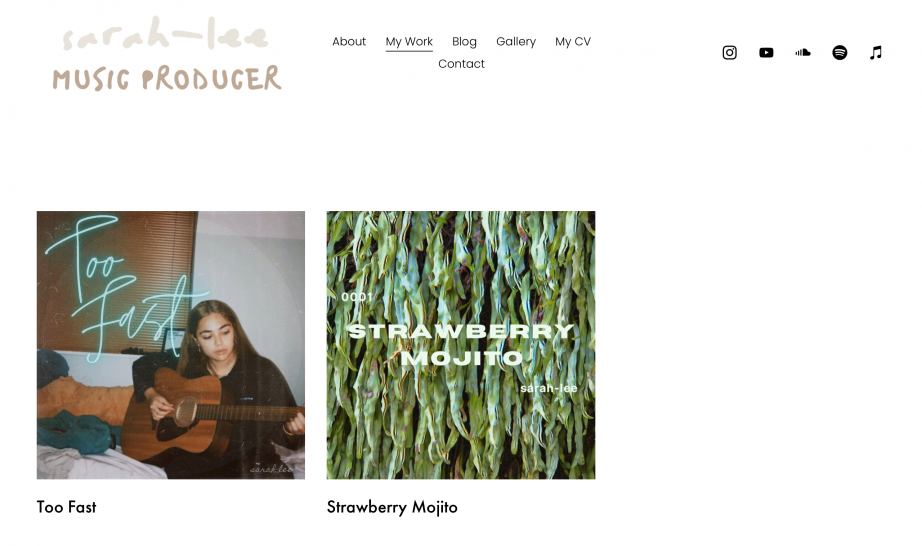This screenshot has width=922, height=546.
Task: Click the guitar in Too Fast artwork
Action: click(212, 411)
